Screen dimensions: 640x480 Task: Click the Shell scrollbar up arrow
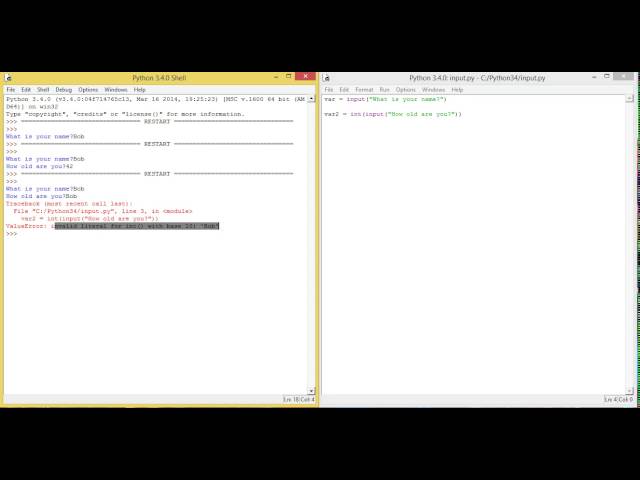click(311, 99)
